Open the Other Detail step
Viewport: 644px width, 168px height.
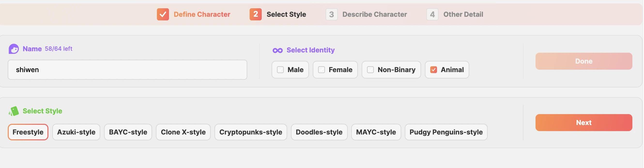463,14
